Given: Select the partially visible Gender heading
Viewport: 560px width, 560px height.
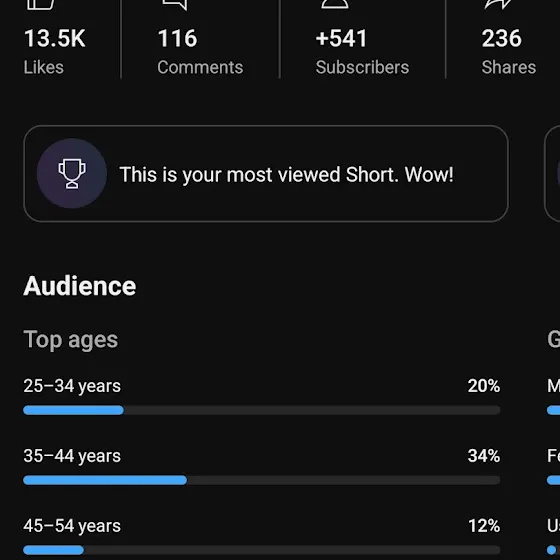Looking at the screenshot, I should coord(554,339).
